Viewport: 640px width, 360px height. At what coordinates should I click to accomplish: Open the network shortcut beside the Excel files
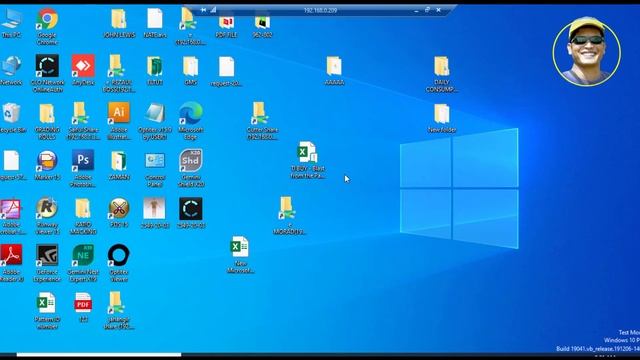coord(287,208)
